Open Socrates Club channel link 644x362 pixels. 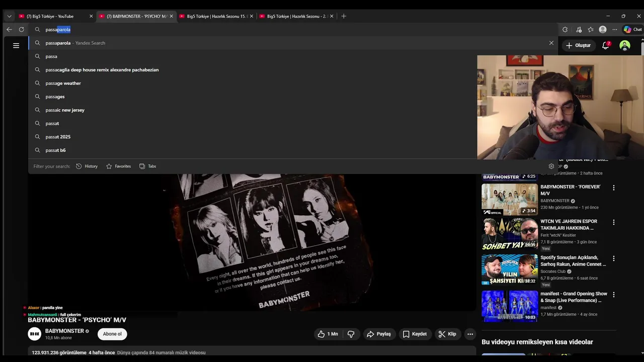pyautogui.click(x=553, y=271)
